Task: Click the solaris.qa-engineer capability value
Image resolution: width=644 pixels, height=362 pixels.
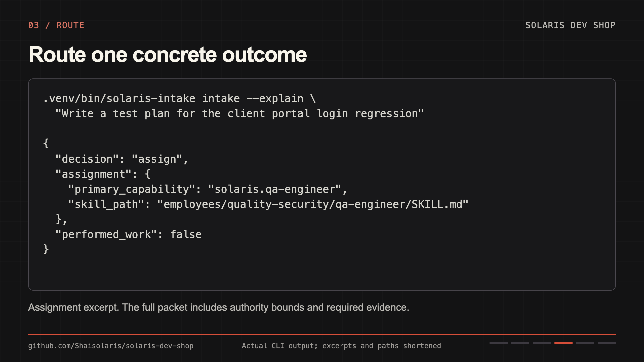Action: coord(274,189)
